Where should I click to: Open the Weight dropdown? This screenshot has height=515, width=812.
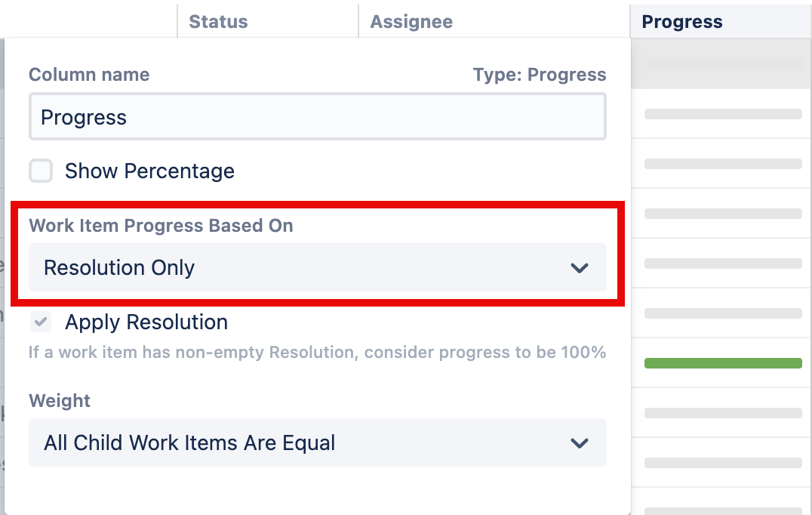pos(317,443)
